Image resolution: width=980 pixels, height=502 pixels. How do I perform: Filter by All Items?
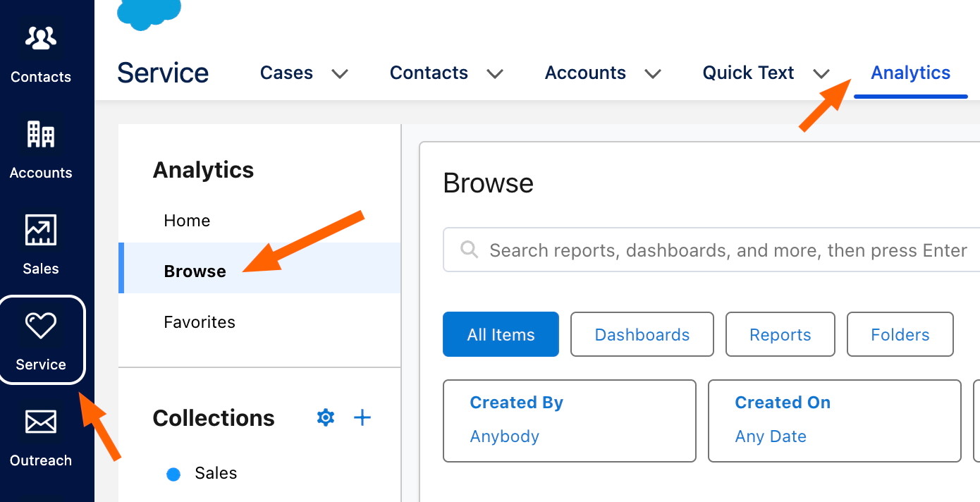coord(501,334)
